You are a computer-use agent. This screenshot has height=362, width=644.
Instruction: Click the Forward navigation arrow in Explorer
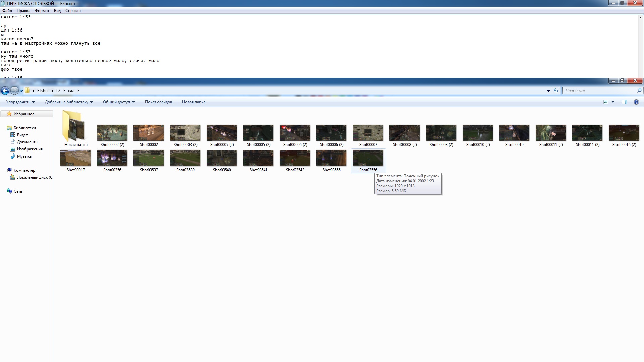(x=14, y=90)
